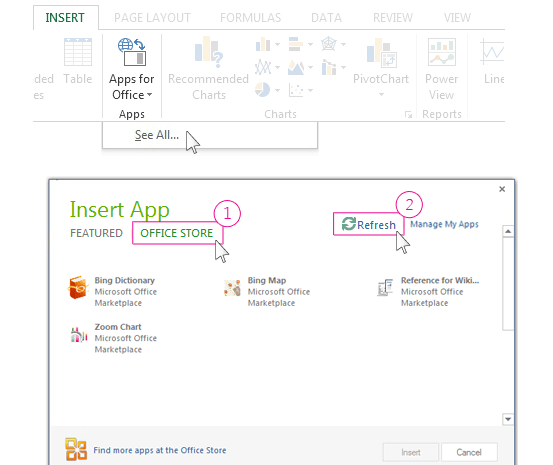Click the app list scrollbar thumb
Screen dimensions: 553x465
coord(508,284)
